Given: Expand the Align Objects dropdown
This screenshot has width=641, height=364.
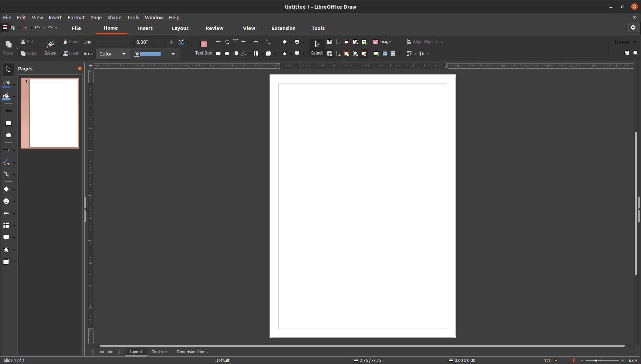Looking at the screenshot, I should pos(442,42).
